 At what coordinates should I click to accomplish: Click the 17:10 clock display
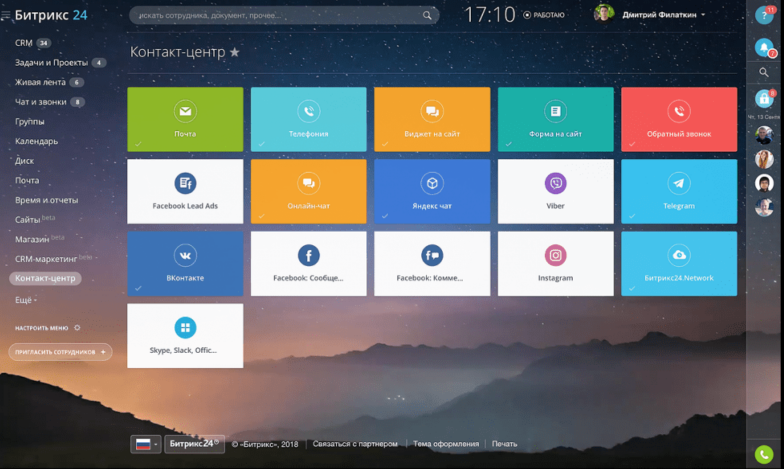490,15
